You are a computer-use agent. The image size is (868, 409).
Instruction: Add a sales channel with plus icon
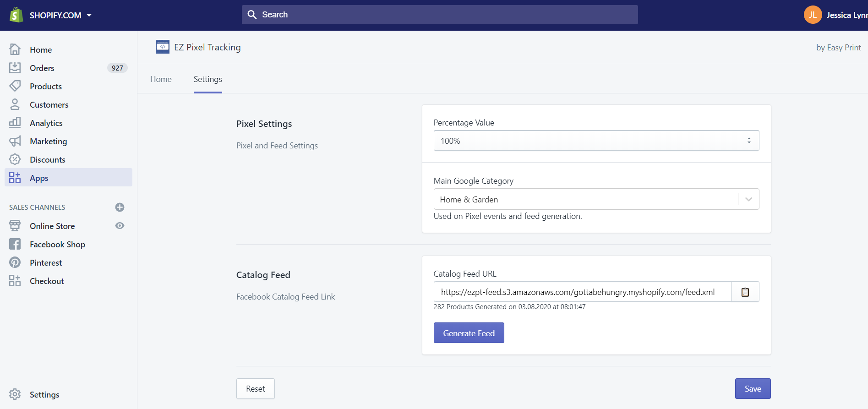pyautogui.click(x=120, y=207)
